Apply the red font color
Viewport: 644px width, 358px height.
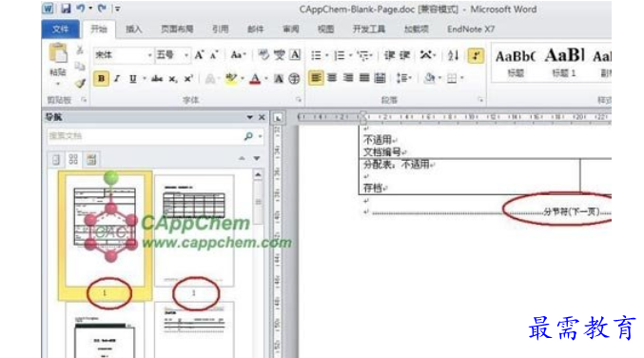tap(255, 78)
